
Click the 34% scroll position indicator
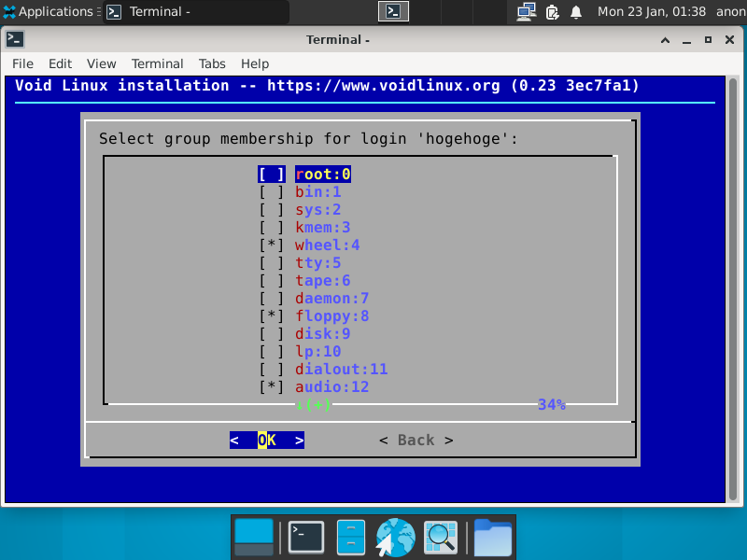[x=552, y=405]
